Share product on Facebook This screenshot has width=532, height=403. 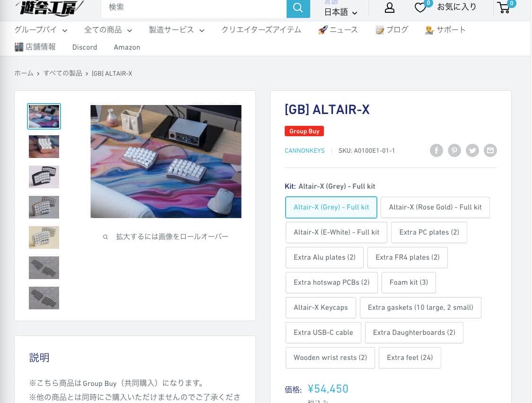click(436, 150)
